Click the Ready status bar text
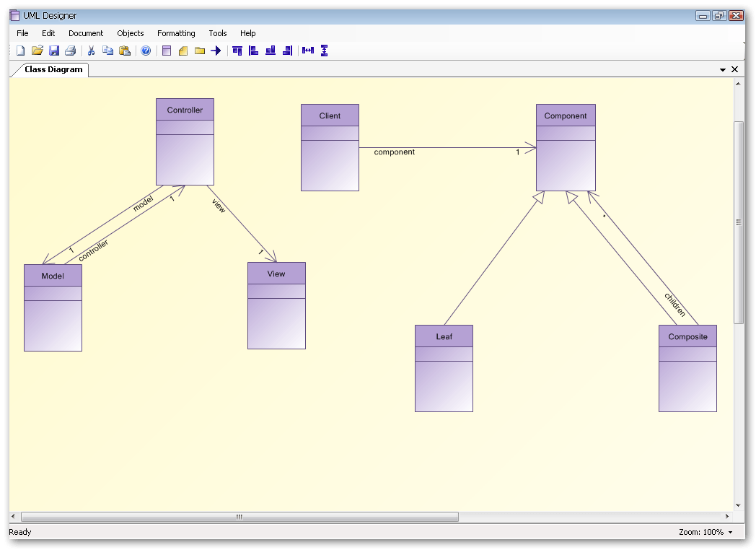The image size is (756, 550). tap(19, 532)
